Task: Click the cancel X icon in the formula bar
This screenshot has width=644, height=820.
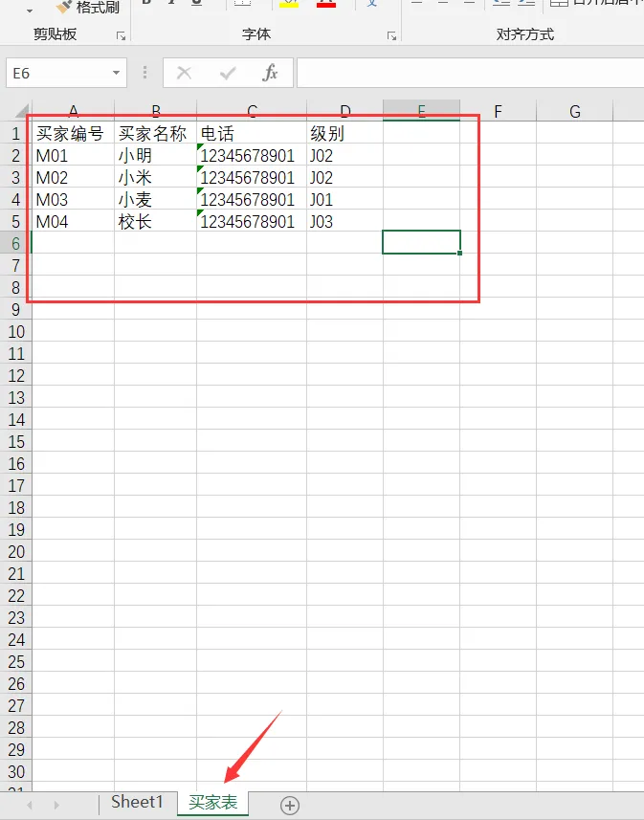Action: pyautogui.click(x=184, y=73)
